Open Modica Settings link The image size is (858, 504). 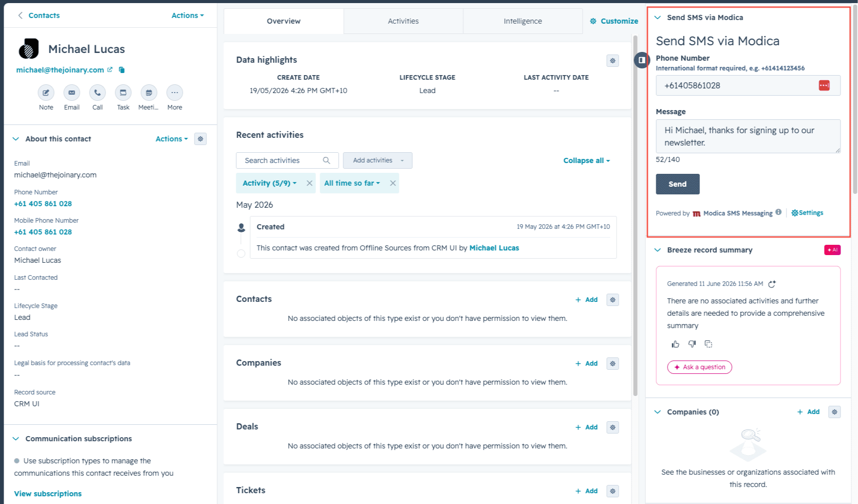[x=807, y=213]
